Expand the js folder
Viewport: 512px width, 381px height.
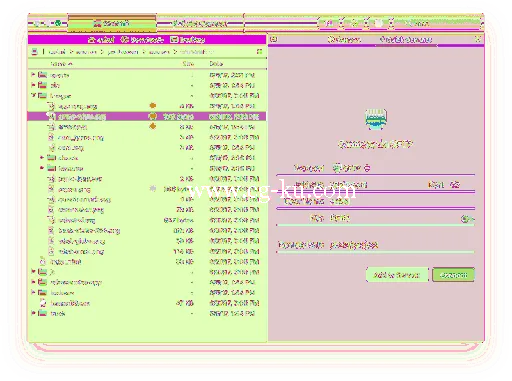pyautogui.click(x=33, y=272)
